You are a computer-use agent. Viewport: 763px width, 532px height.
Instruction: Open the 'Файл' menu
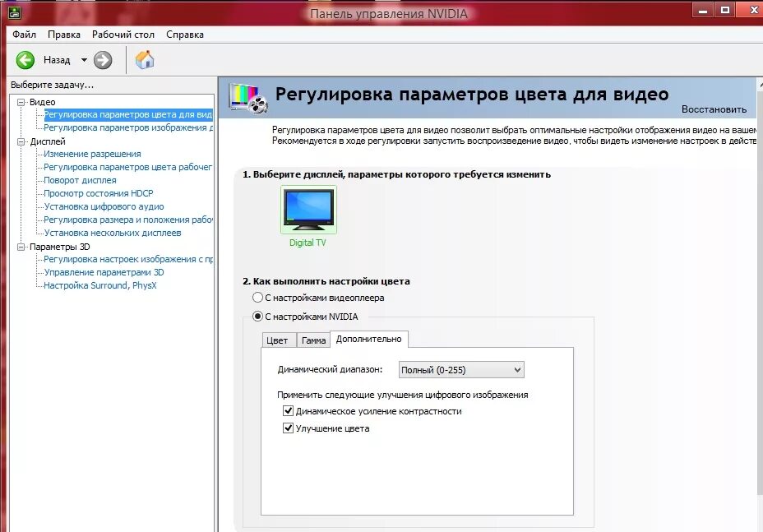coord(24,35)
